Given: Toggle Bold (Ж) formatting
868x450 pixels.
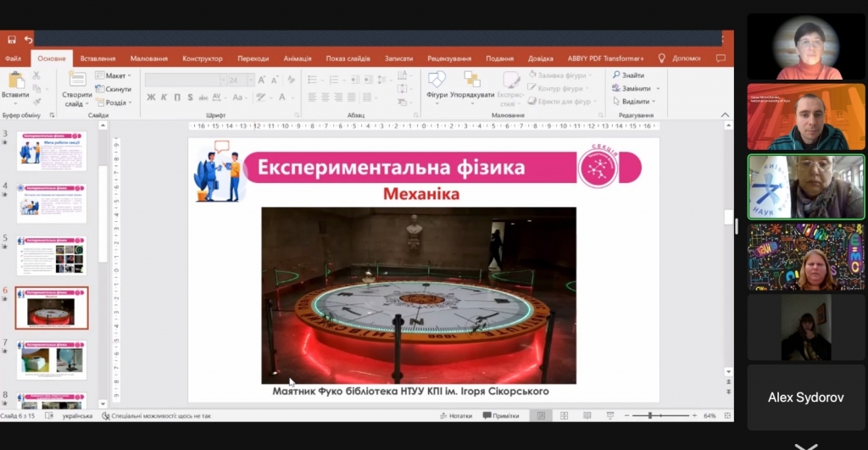Looking at the screenshot, I should (151, 97).
